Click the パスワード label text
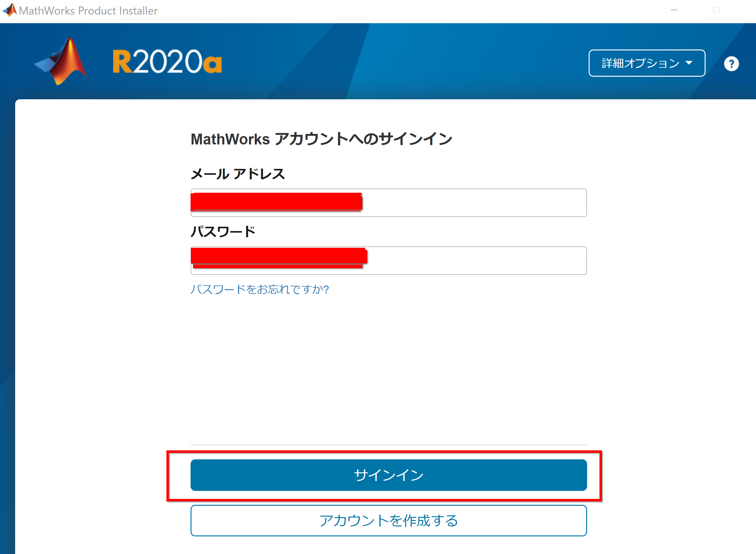This screenshot has width=756, height=554. tap(223, 231)
